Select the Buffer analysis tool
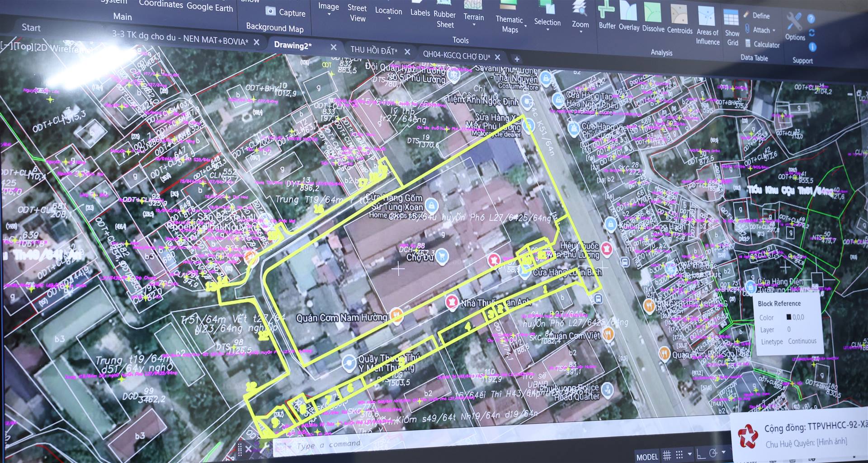868x463 pixels. point(607,15)
